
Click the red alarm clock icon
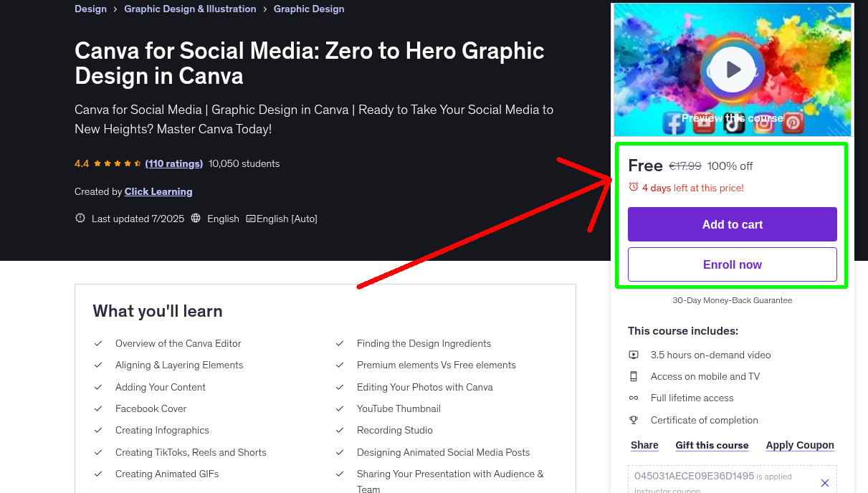[x=632, y=185]
